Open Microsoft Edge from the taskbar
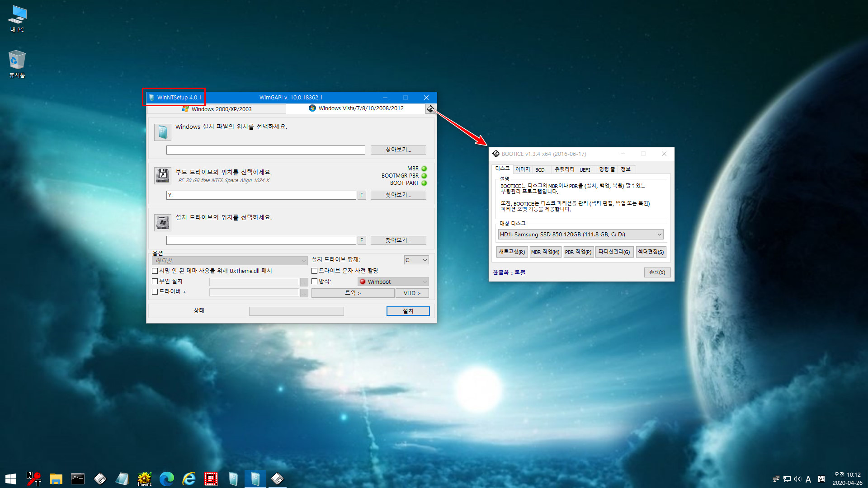 (x=167, y=479)
